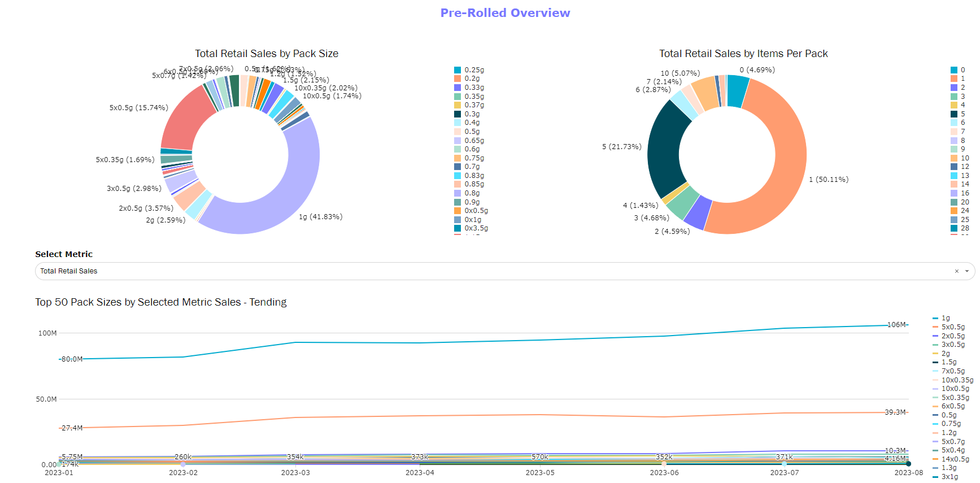This screenshot has height=483, width=980.
Task: Toggle the 5x0.5g trend line legend item
Action: tap(952, 327)
